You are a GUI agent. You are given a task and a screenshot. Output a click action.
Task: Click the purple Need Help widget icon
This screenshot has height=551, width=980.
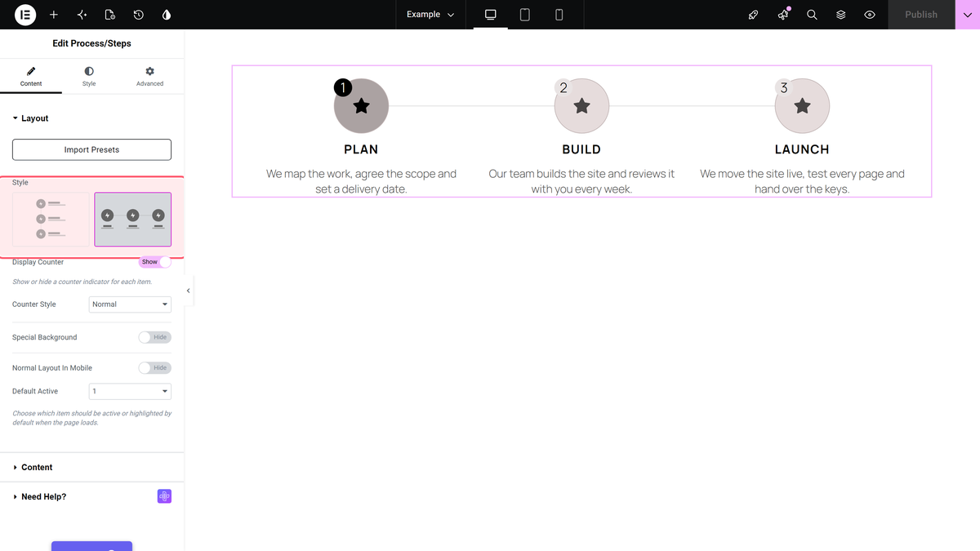(164, 496)
